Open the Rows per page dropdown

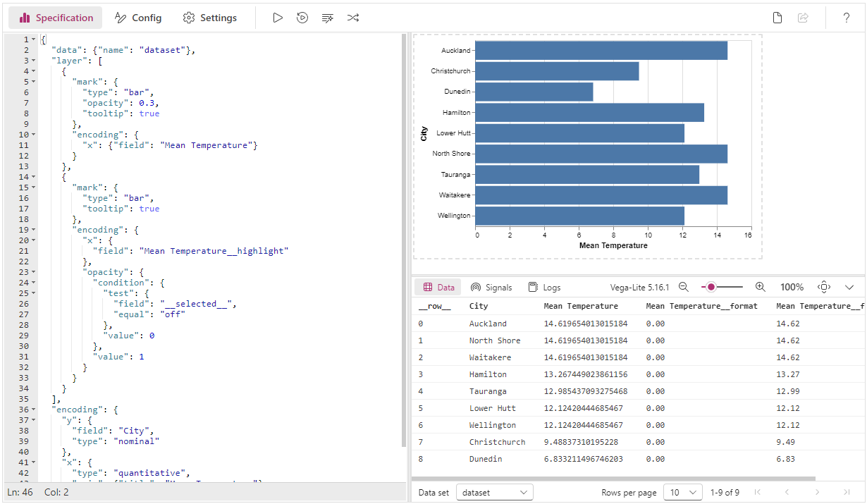pos(683,492)
